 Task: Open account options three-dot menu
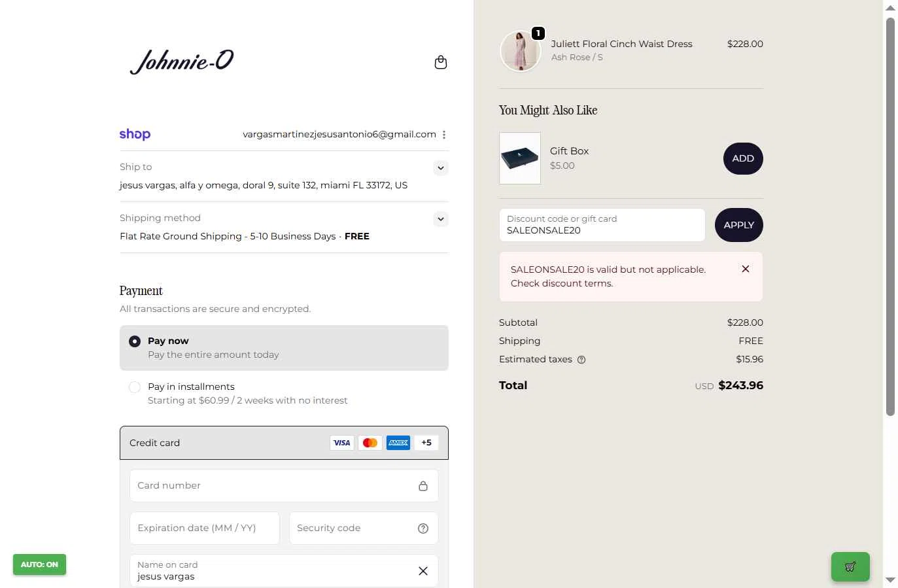click(444, 135)
